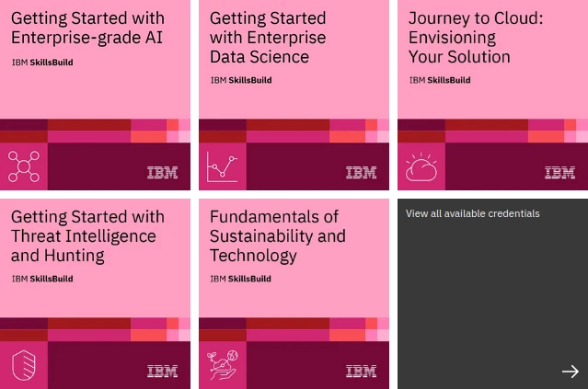Image resolution: width=588 pixels, height=389 pixels.
Task: Click IBM logo on Threat Intelligence card
Action: (162, 372)
